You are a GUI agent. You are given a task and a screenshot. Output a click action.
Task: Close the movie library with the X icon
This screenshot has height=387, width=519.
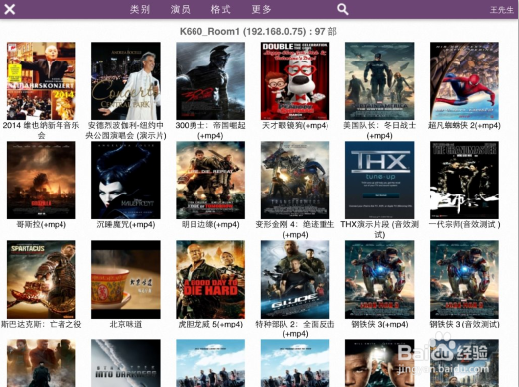tap(9, 9)
